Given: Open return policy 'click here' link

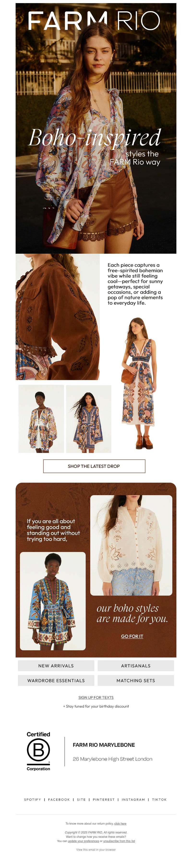Looking at the screenshot, I should (120, 824).
